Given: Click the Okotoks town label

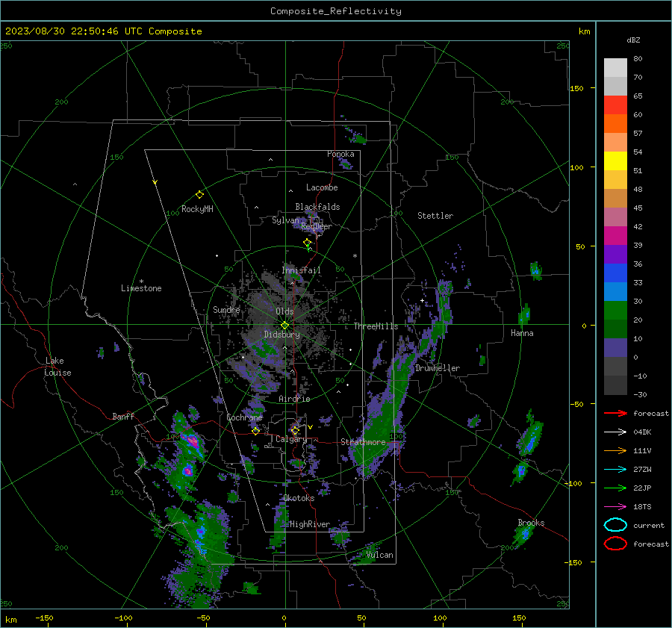Looking at the screenshot, I should [299, 498].
